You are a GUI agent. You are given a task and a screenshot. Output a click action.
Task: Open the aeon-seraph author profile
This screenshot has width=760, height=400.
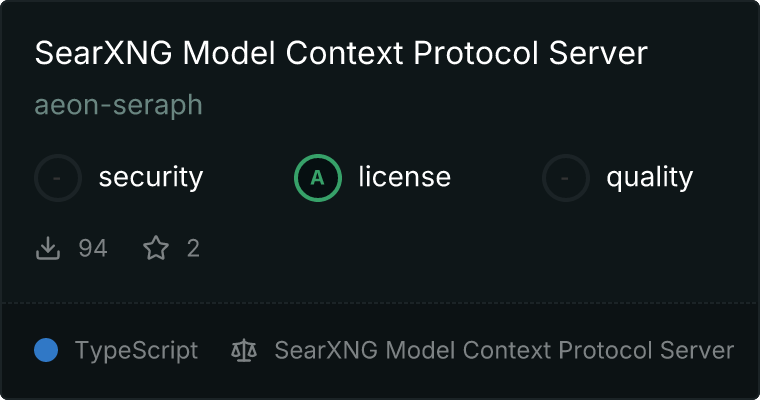(118, 106)
